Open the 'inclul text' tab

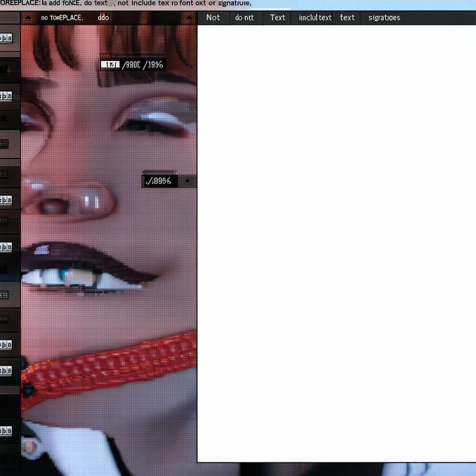(x=315, y=18)
